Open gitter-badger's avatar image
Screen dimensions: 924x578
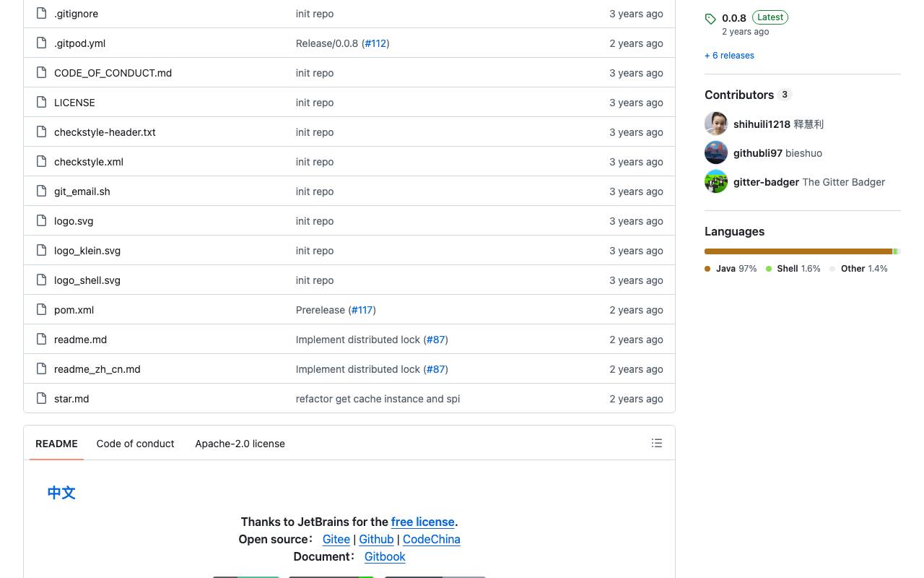pos(716,181)
